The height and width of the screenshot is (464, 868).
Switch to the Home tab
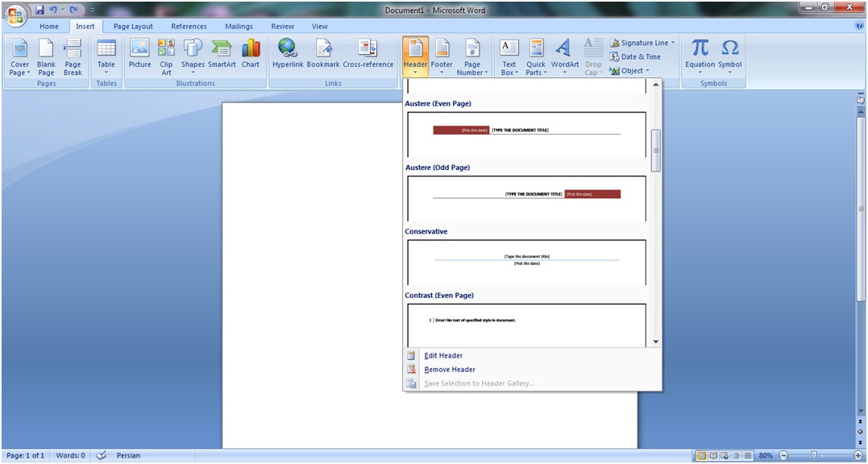[48, 26]
